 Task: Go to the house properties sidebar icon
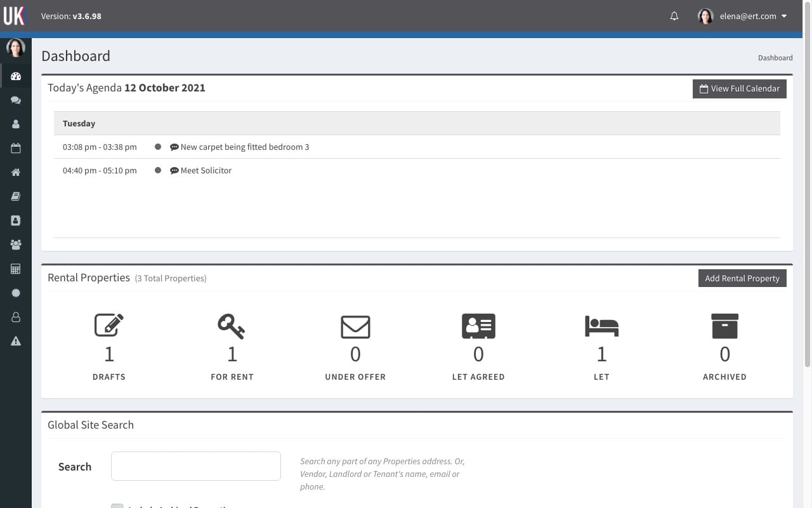16,173
